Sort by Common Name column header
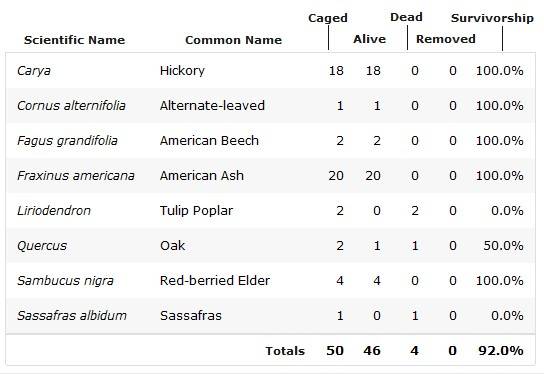 pos(233,40)
